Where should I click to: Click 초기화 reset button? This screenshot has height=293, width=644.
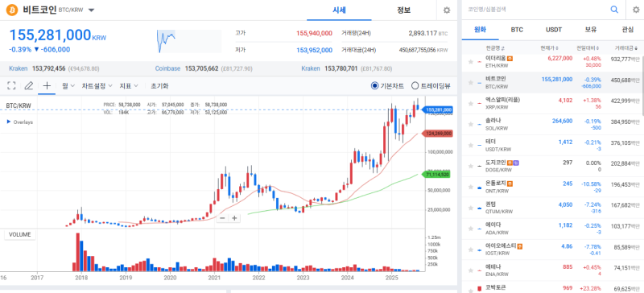pos(159,86)
